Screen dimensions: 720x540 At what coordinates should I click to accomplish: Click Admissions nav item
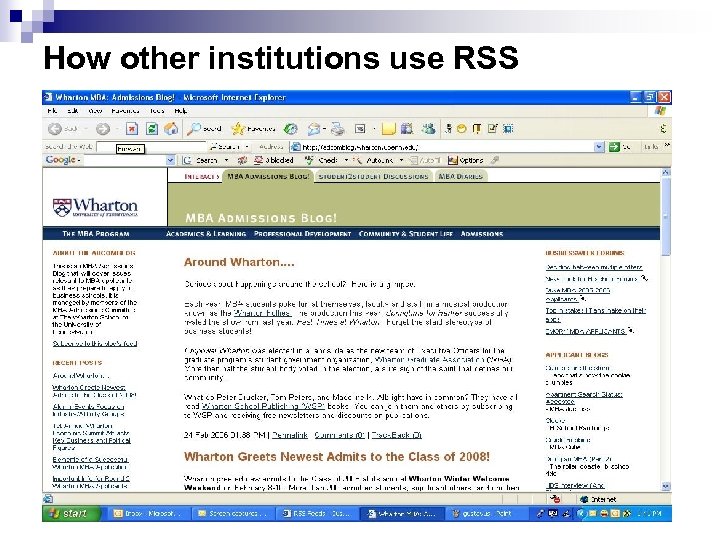tap(482, 234)
